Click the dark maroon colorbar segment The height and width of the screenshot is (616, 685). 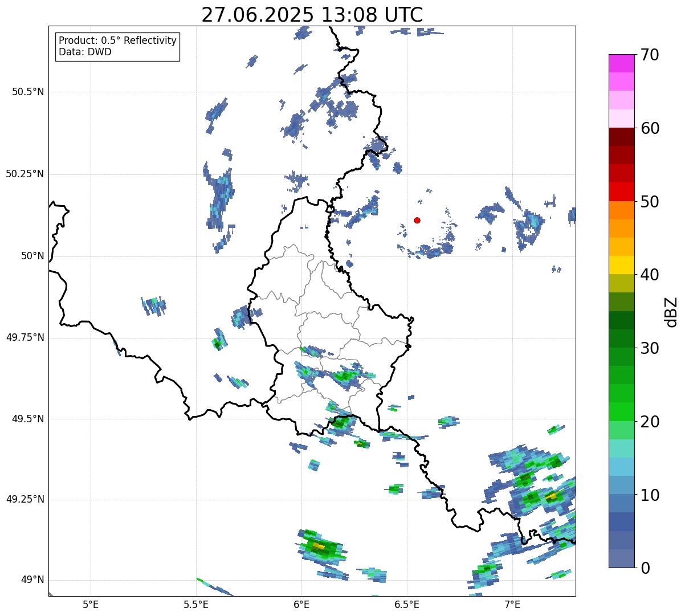[621, 137]
